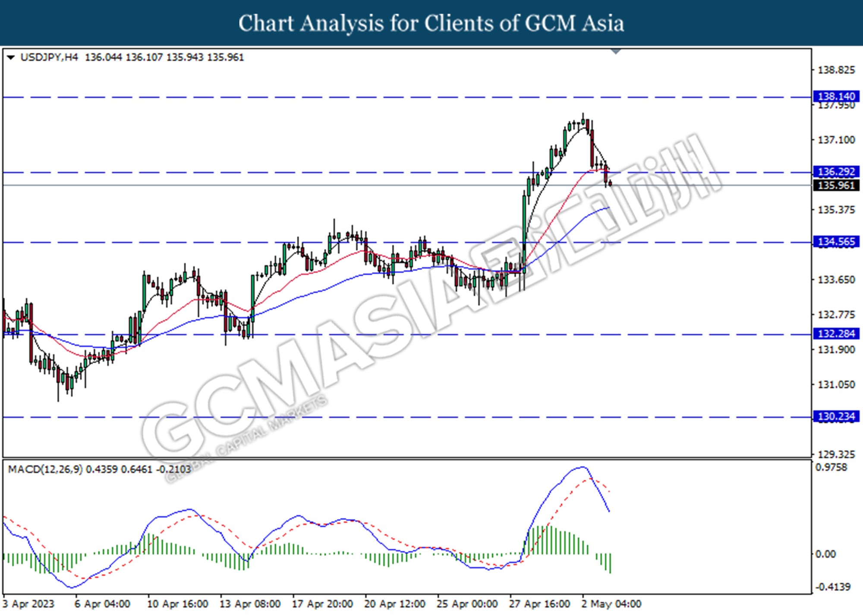Click the 17 Apr 20:00 time label

322,604
